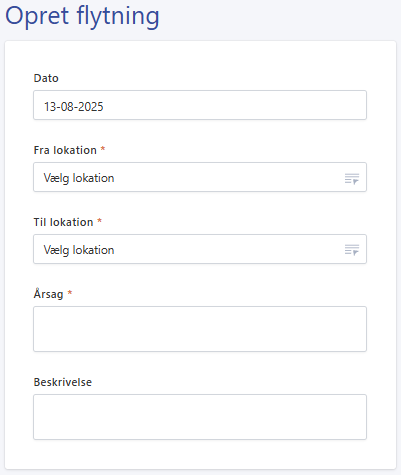Focus the Beskrivelse text area
Screen dimensions: 401x475
[x=200, y=417]
